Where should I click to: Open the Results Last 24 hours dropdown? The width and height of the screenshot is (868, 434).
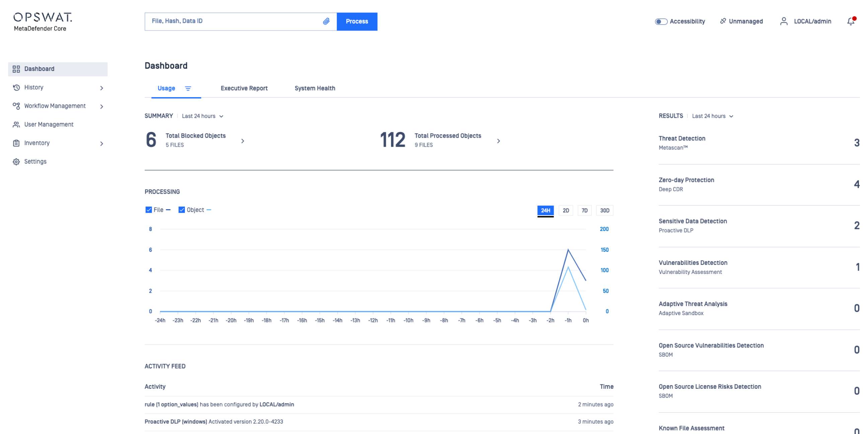(712, 116)
